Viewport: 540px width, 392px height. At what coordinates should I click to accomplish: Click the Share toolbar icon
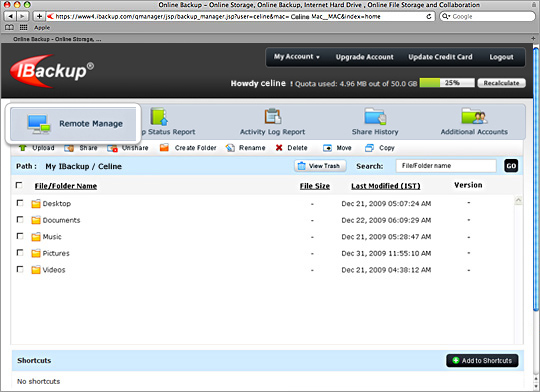(69, 148)
